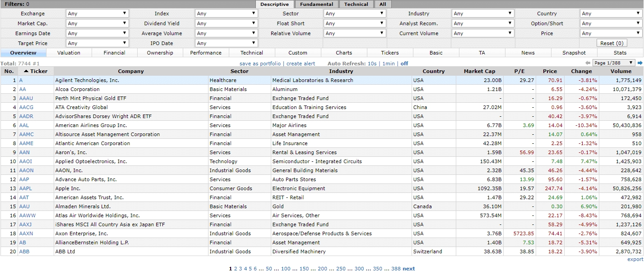Screen dimensions: 644x279
Task: Click the create alert link
Action: click(301, 64)
